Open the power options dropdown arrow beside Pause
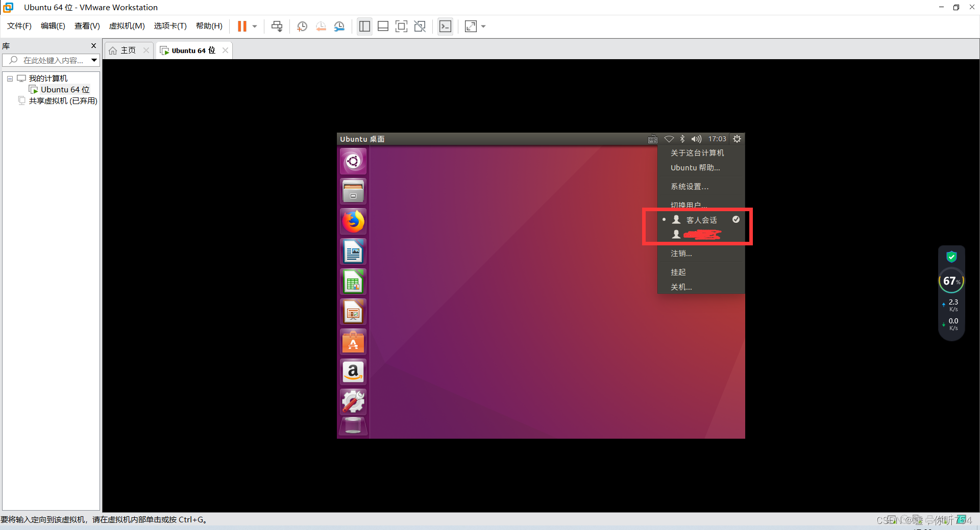 coord(255,27)
